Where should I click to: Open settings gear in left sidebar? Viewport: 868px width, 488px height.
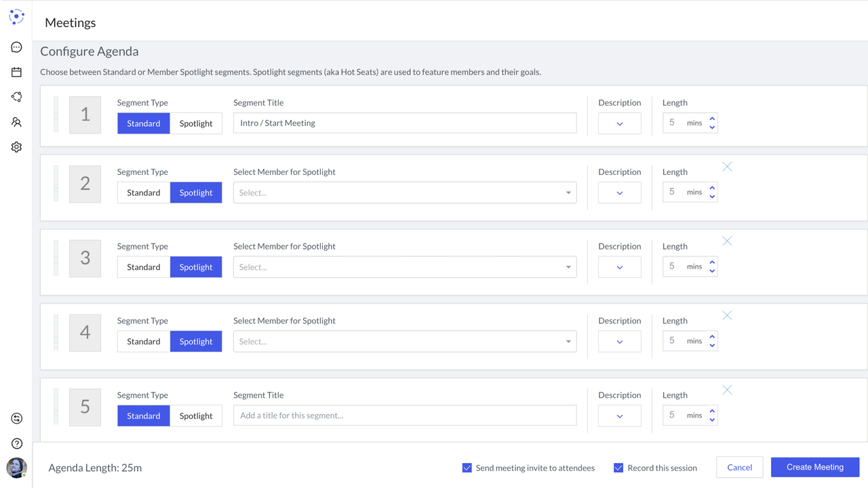16,147
